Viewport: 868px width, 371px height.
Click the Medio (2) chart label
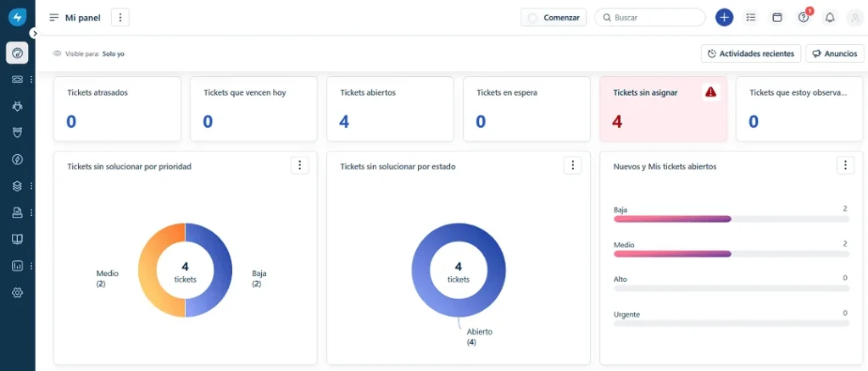click(108, 279)
